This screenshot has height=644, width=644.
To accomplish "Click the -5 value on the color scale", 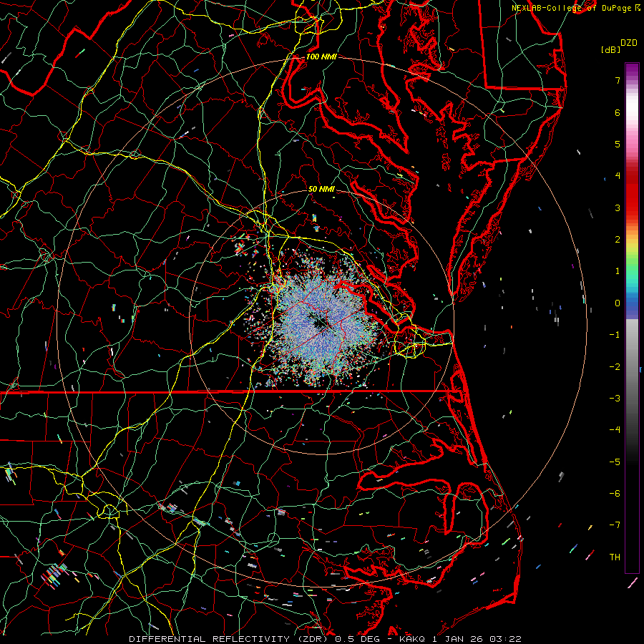I will [615, 462].
